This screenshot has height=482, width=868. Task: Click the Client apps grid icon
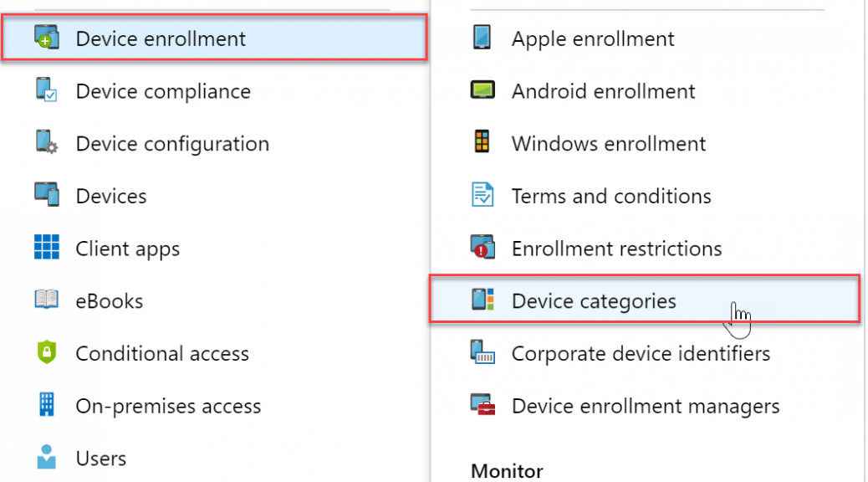tap(47, 247)
